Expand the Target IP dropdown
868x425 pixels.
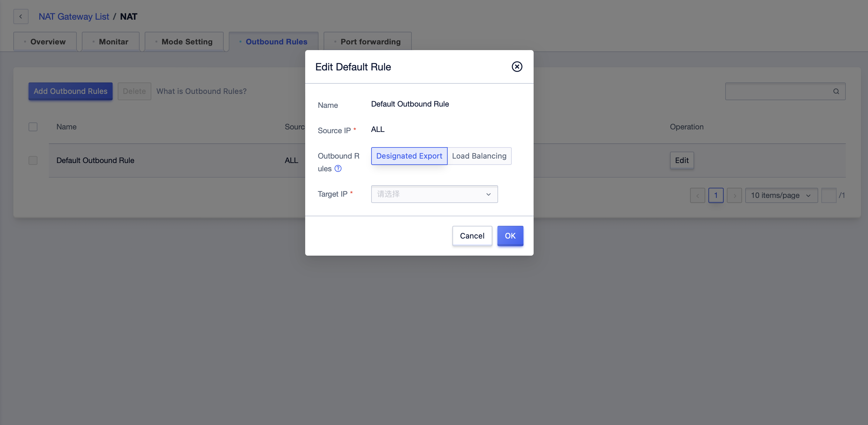(434, 194)
